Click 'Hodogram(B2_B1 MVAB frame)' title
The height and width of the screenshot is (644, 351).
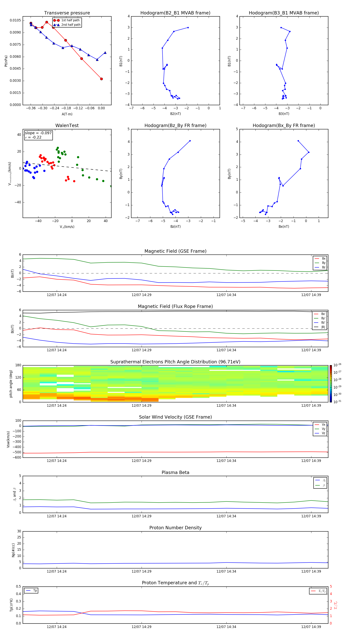coord(175,13)
